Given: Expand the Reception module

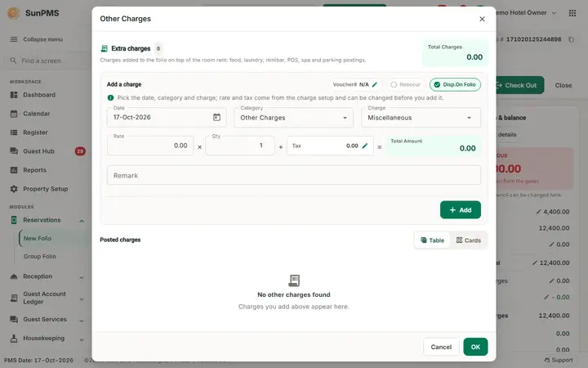Looking at the screenshot, I should point(82,277).
